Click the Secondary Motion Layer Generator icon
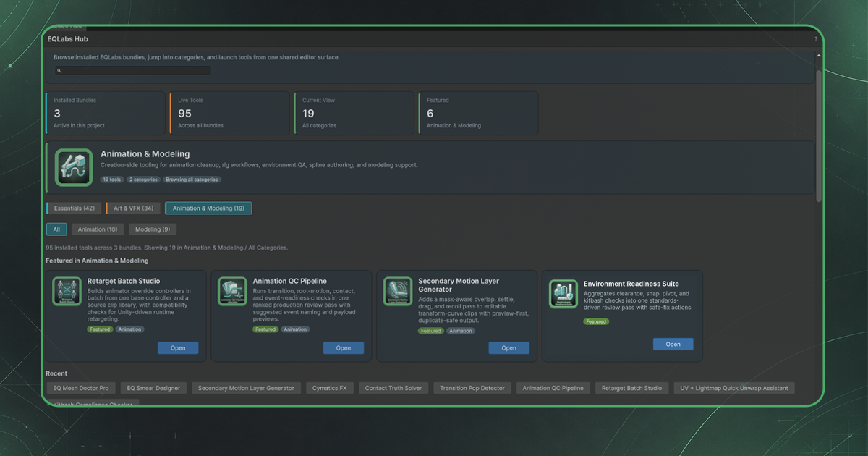Viewport: 868px width, 456px height. (x=398, y=291)
